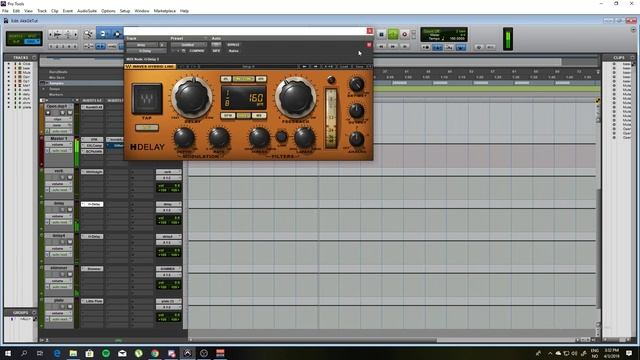Open the File menu
The height and width of the screenshot is (360, 640).
pos(5,11)
